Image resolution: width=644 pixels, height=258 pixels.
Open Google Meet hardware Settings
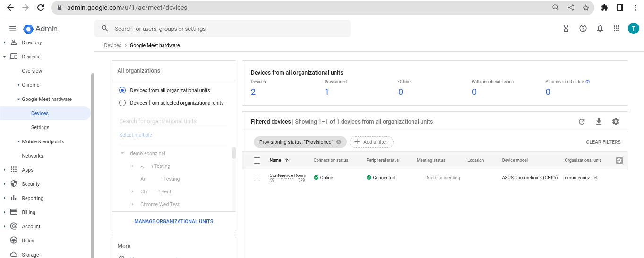pos(40,127)
